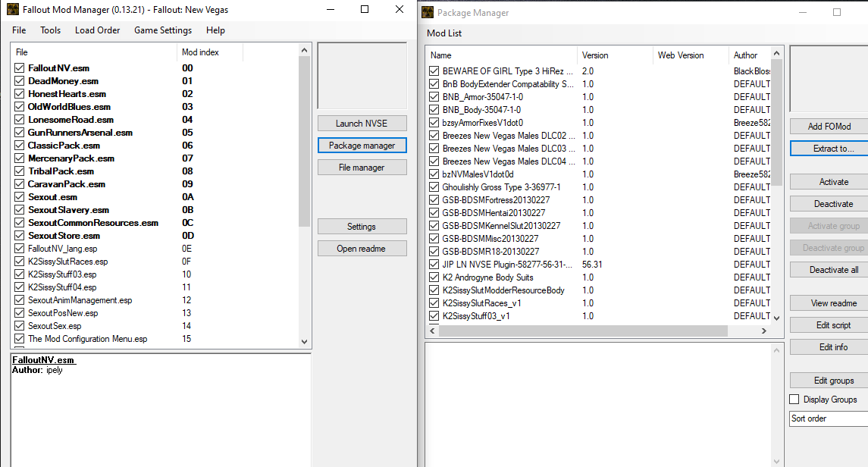Select the MercenaryPack.esm row text

71,158
